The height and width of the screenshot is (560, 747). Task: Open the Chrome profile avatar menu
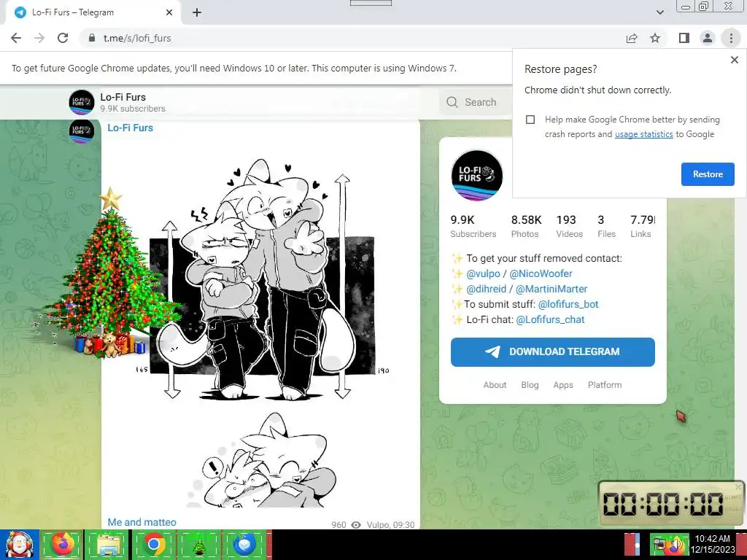click(x=708, y=38)
